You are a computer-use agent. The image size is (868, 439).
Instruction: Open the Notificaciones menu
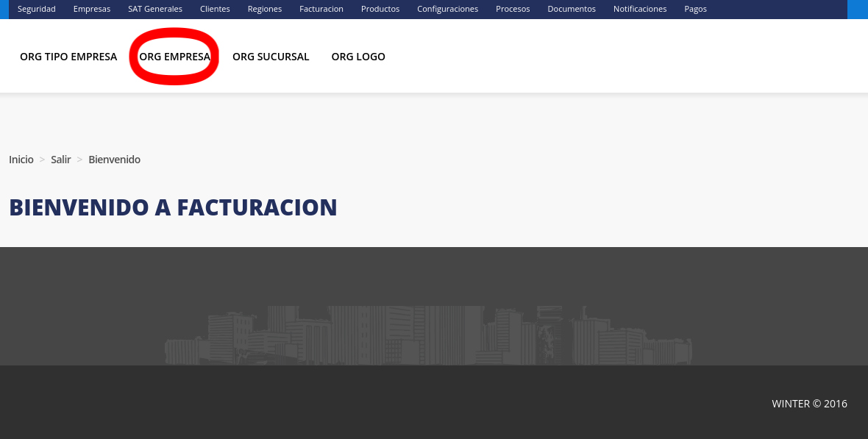640,9
